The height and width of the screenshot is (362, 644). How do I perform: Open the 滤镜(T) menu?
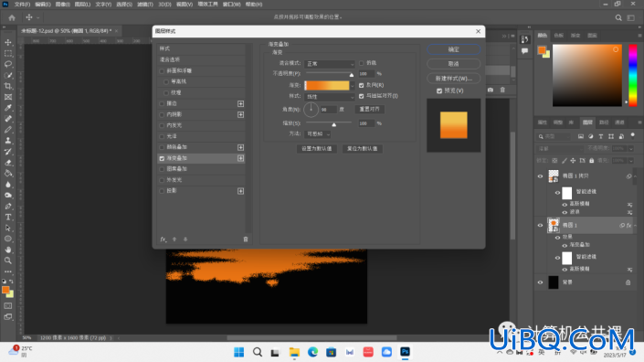coord(144,4)
